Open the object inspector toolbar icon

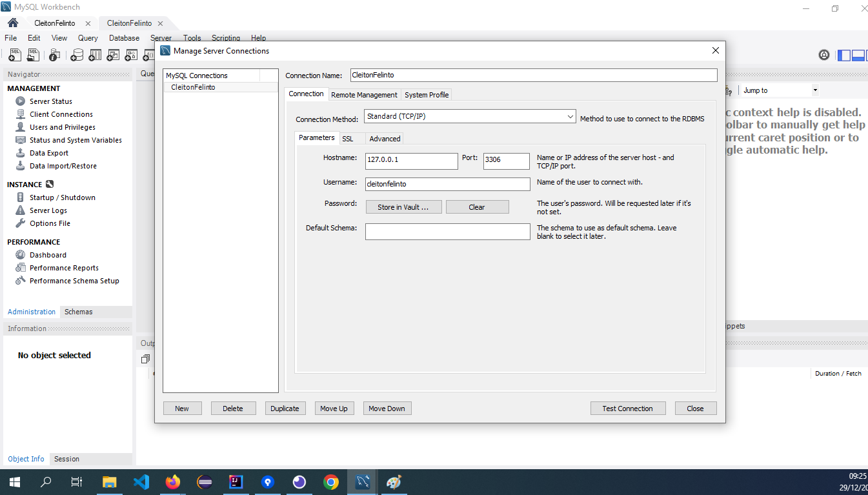click(x=54, y=56)
